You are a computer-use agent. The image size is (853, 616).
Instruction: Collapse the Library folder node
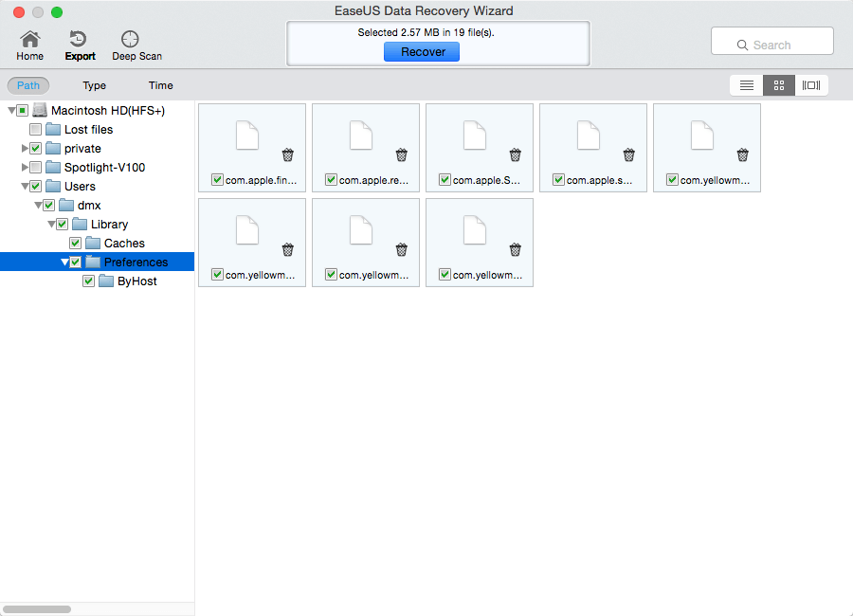click(x=51, y=225)
